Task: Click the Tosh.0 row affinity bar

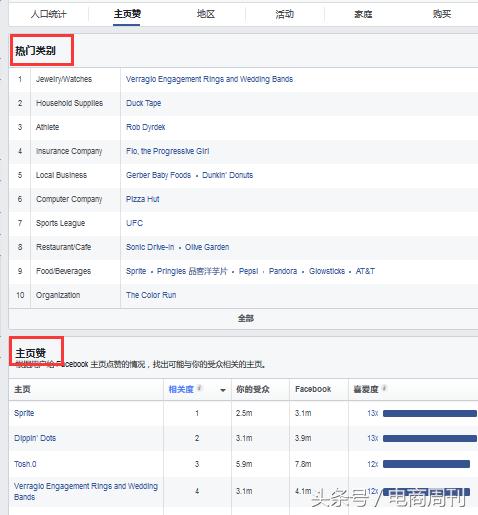Action: [426, 464]
